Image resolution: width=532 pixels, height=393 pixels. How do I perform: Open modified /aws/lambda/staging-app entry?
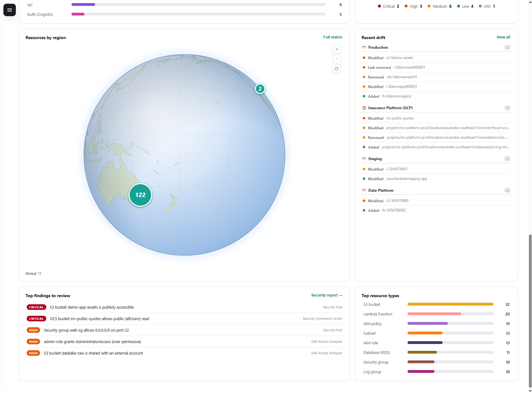coord(436,179)
